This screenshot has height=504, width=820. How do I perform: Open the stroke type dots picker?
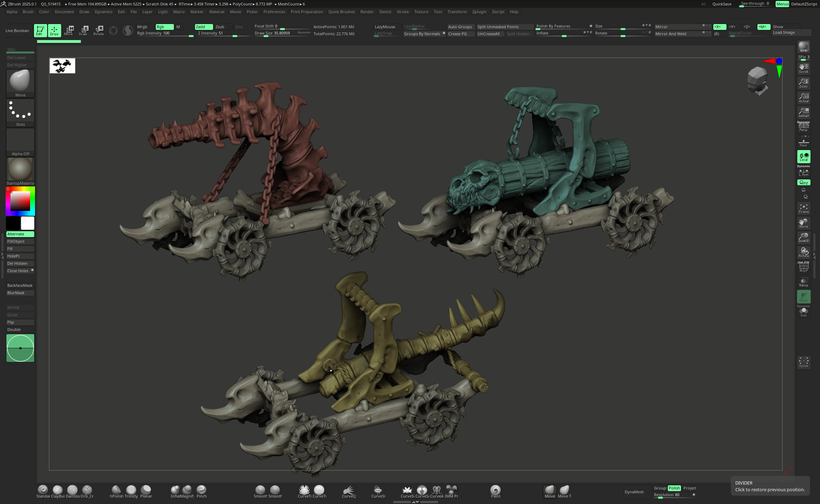[20, 111]
